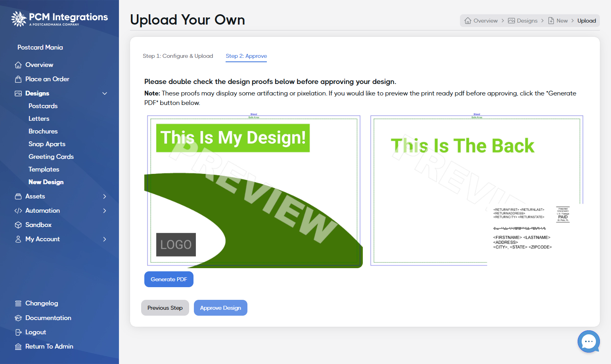Viewport: 611px width, 364px height.
Task: Click the Sandbox cube icon
Action: (18, 225)
